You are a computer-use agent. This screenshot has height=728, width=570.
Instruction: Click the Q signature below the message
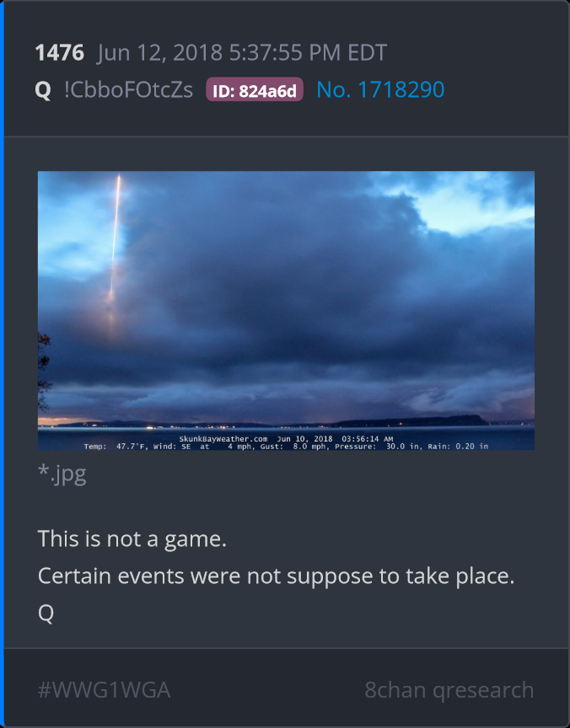[x=46, y=613]
